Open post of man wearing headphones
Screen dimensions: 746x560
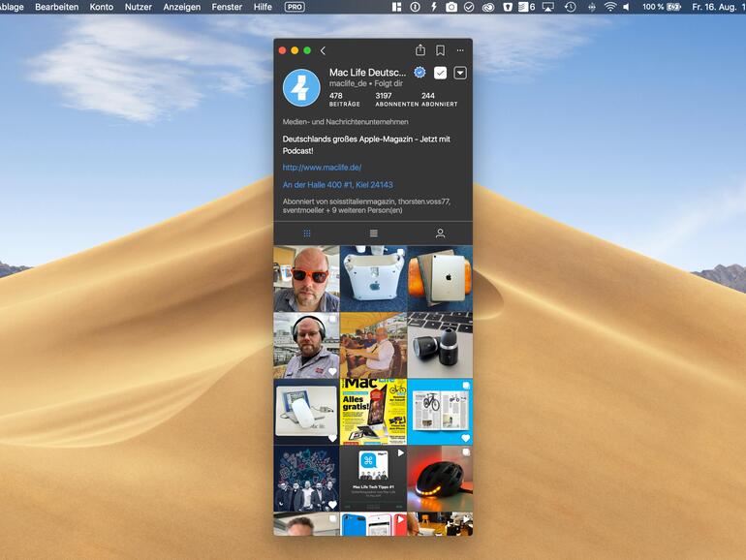pyautogui.click(x=306, y=346)
